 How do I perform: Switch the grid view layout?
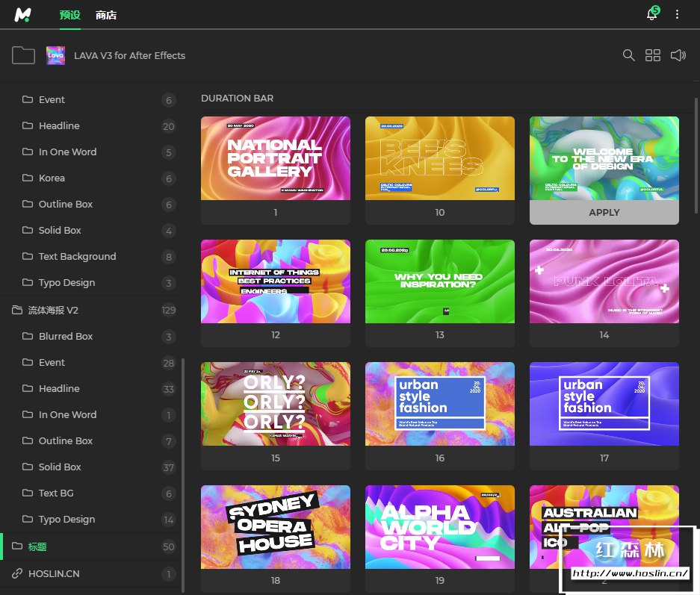[x=653, y=55]
